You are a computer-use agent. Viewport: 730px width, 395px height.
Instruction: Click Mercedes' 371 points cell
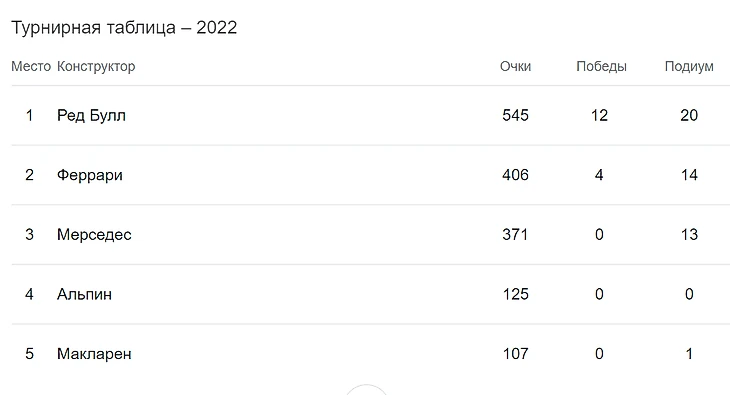[515, 234]
